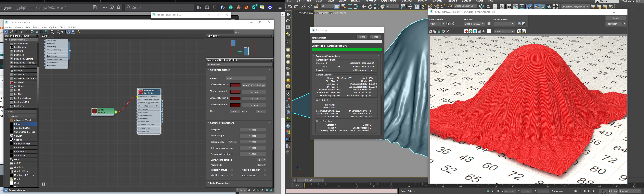Toggle Visiable in specular checkbox

(264, 170)
